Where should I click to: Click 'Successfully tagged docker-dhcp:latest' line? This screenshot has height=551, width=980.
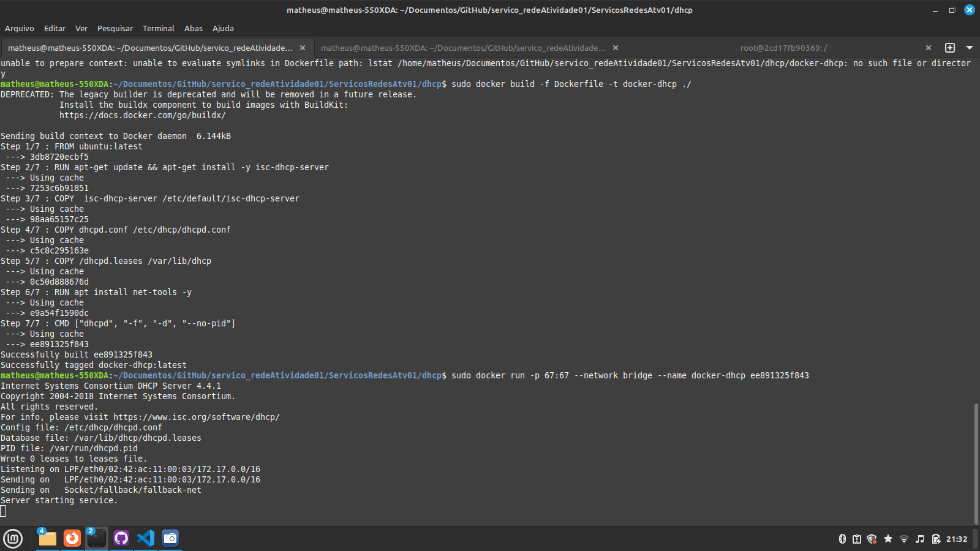[x=94, y=365]
